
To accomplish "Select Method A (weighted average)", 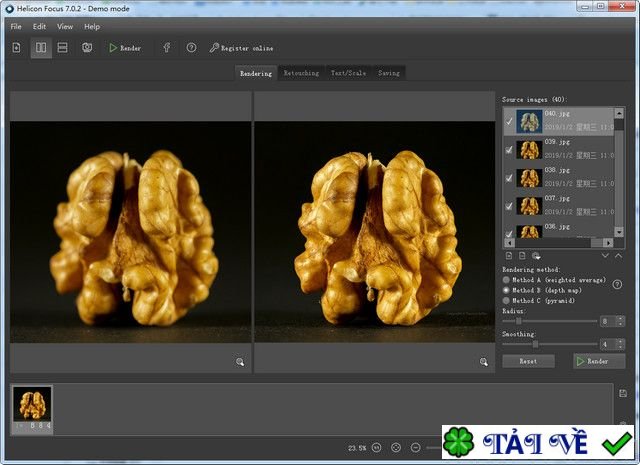I will 506,279.
